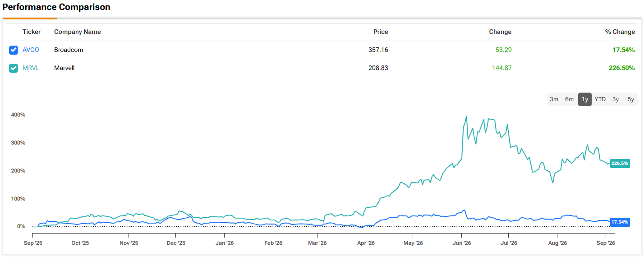This screenshot has width=644, height=257.
Task: Click the Apr '26 axis marker
Action: [x=365, y=243]
